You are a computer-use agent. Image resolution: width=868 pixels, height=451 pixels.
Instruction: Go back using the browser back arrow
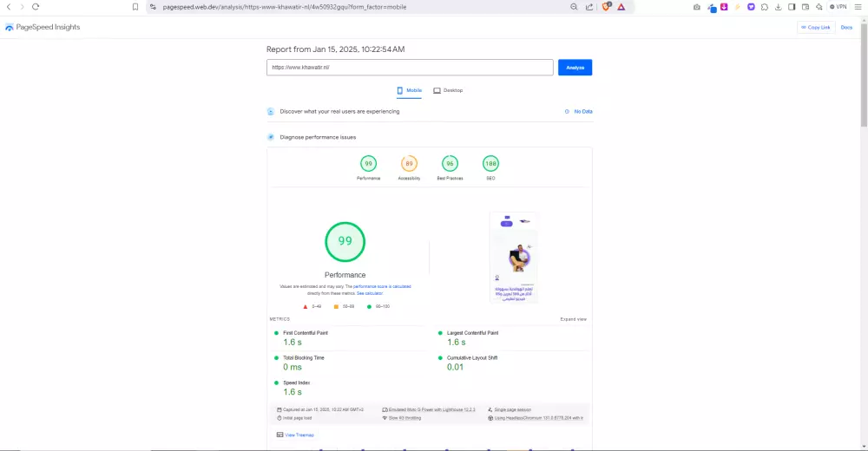9,7
